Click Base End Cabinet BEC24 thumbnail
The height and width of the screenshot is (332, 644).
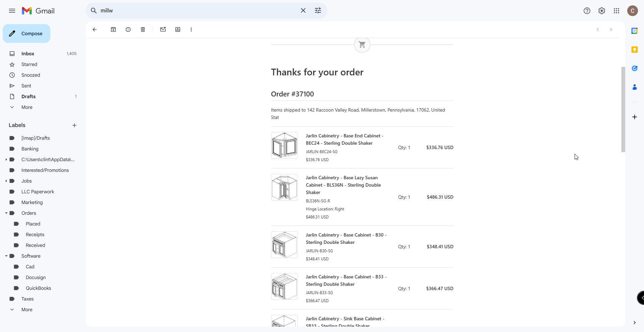click(284, 145)
